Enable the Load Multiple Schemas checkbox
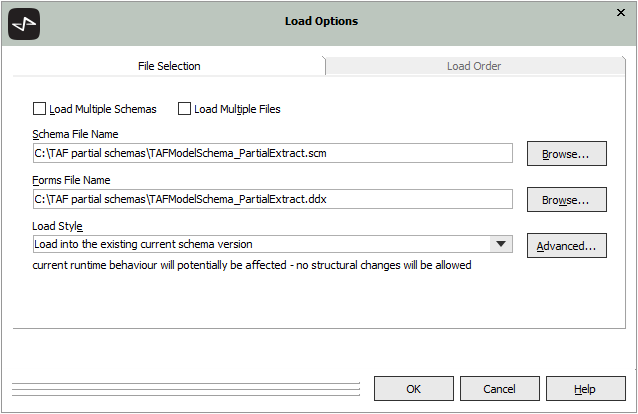The width and height of the screenshot is (638, 414). (x=40, y=109)
